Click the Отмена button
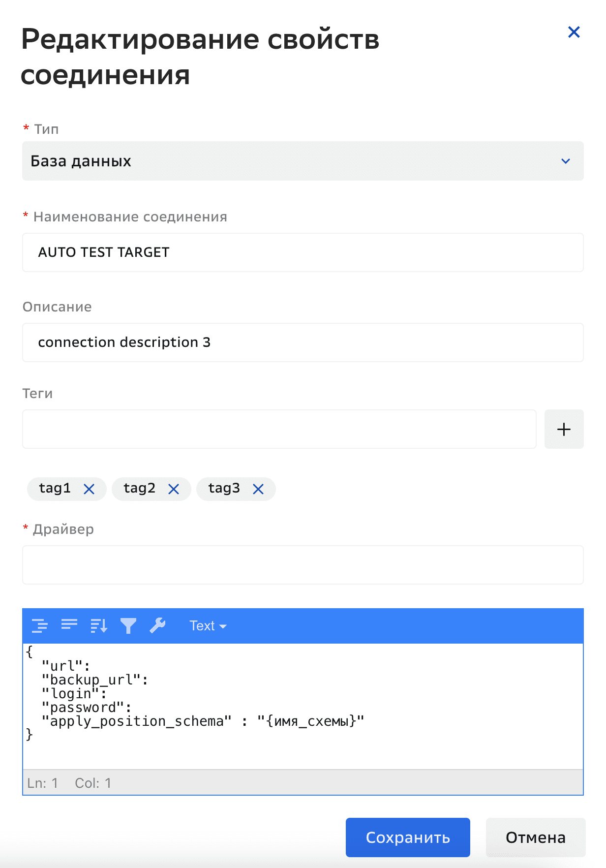 (x=535, y=837)
